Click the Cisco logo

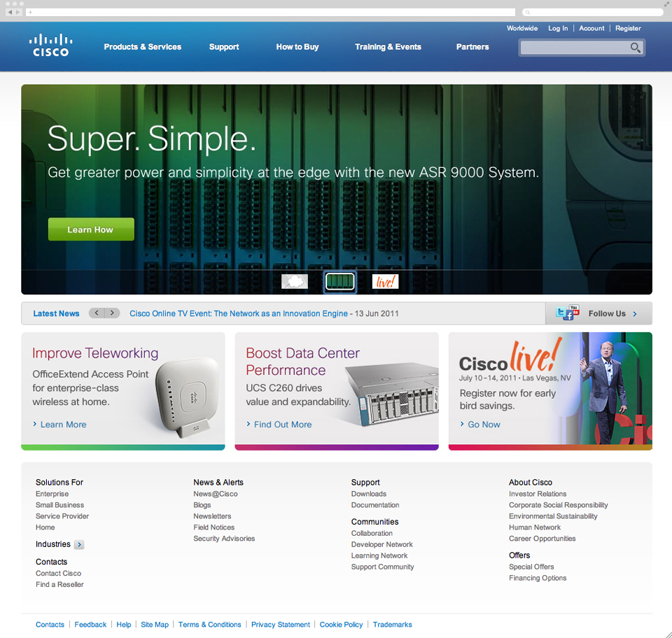pyautogui.click(x=50, y=45)
